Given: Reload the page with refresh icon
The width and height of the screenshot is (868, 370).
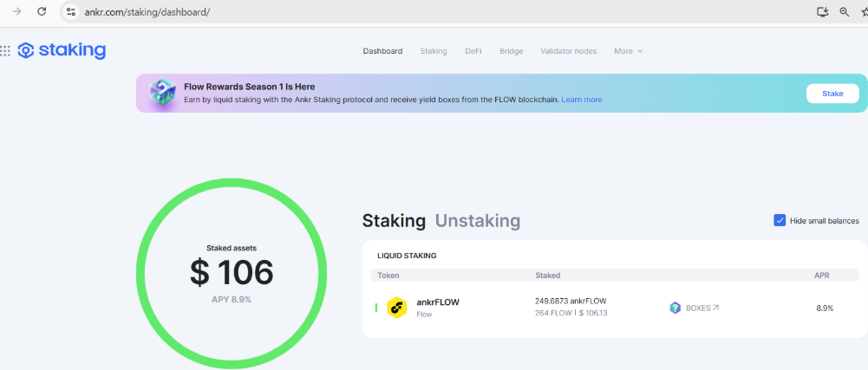Looking at the screenshot, I should click(x=42, y=11).
